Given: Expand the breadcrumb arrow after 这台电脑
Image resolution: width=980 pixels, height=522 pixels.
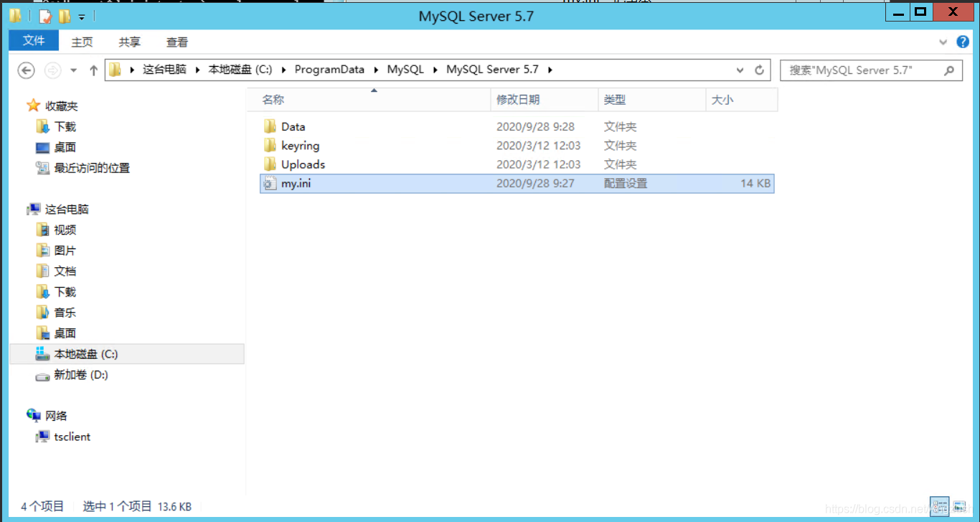Looking at the screenshot, I should click(197, 70).
